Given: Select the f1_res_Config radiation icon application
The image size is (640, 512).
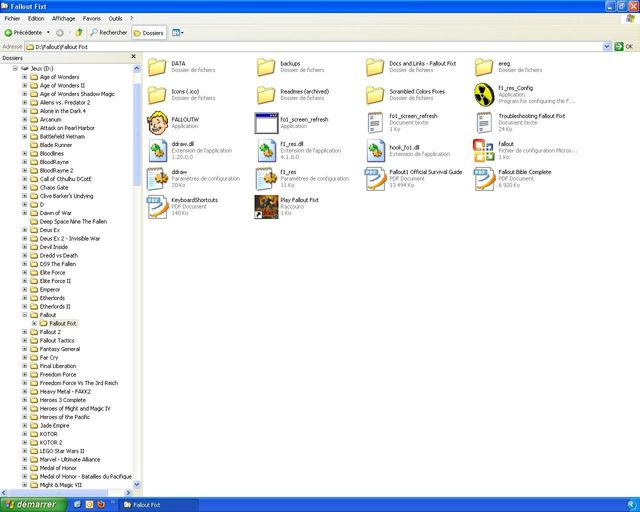Looking at the screenshot, I should point(484,94).
